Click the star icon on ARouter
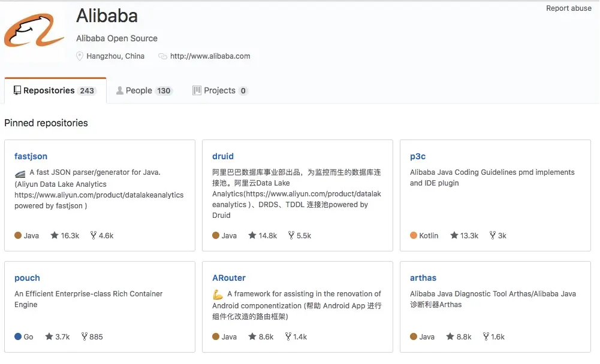The height and width of the screenshot is (364, 600). tap(253, 336)
